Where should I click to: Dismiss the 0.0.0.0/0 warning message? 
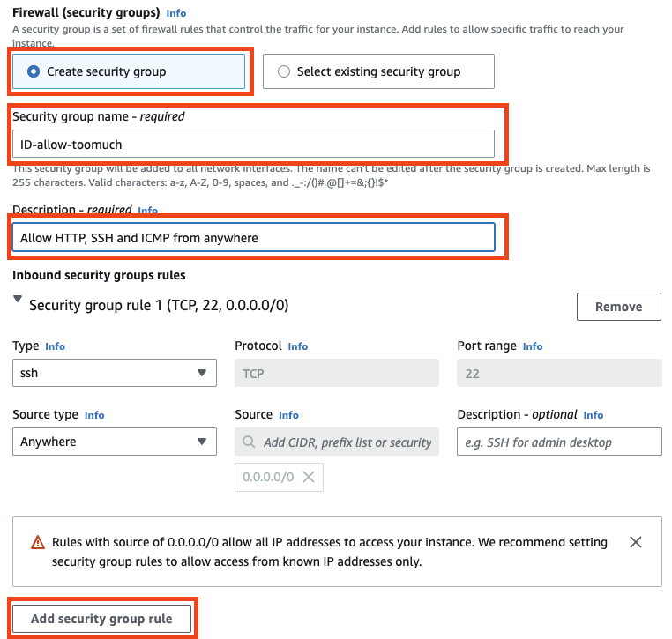tap(636, 542)
